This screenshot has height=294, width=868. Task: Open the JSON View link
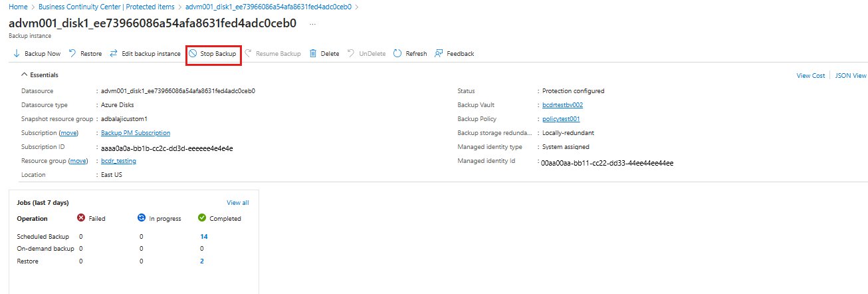click(x=851, y=76)
